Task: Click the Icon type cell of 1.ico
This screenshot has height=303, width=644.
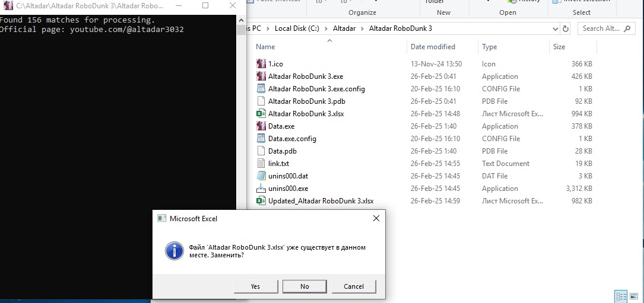Action: (488, 64)
